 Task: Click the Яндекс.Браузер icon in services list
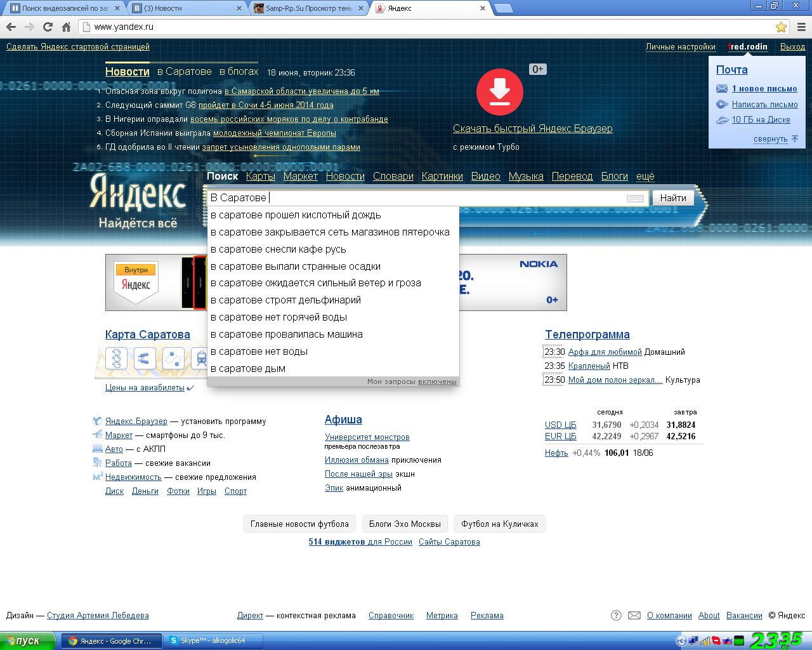click(97, 421)
